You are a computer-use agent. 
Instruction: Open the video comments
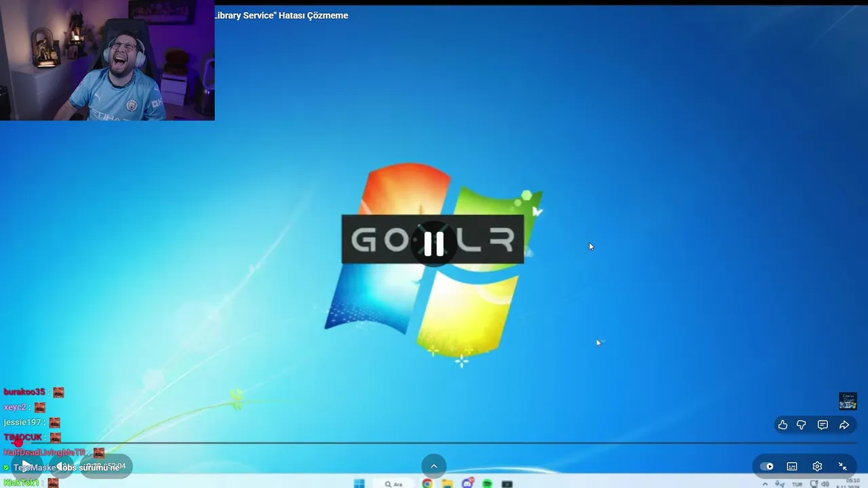[x=823, y=425]
